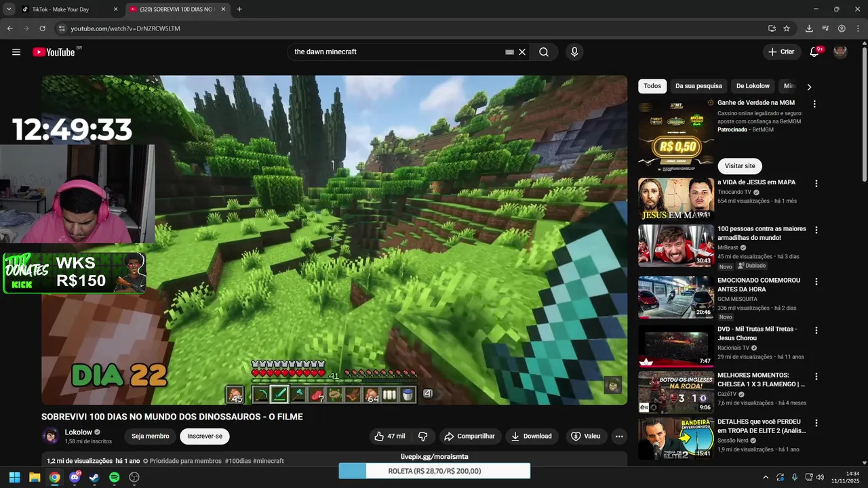868x488 pixels.
Task: Go to the YouTube home logo
Action: [x=54, y=52]
